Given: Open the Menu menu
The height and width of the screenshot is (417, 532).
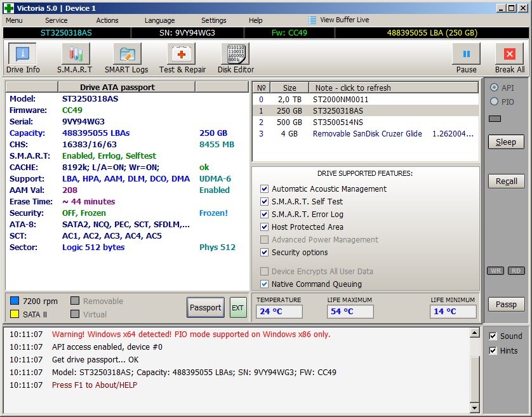Looking at the screenshot, I should [14, 20].
